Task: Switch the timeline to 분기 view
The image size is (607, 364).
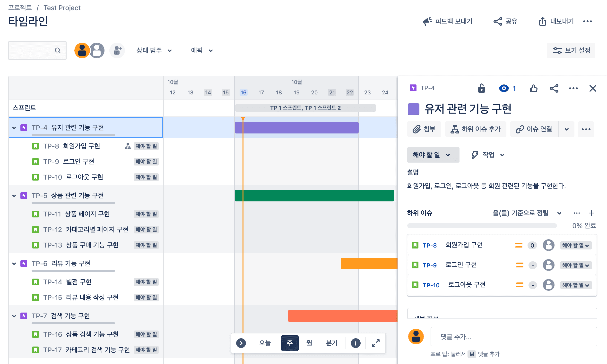Action: [331, 343]
